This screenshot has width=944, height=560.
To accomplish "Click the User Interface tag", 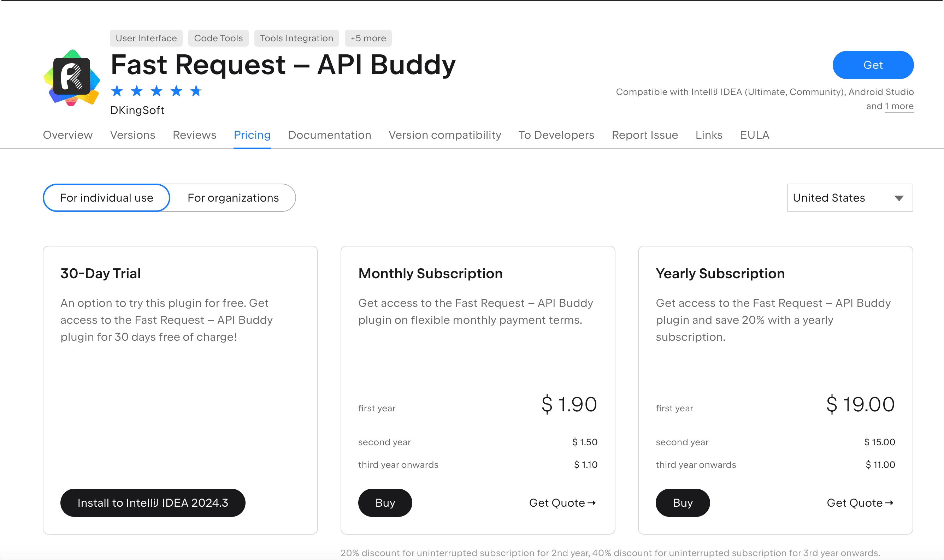I will [146, 38].
